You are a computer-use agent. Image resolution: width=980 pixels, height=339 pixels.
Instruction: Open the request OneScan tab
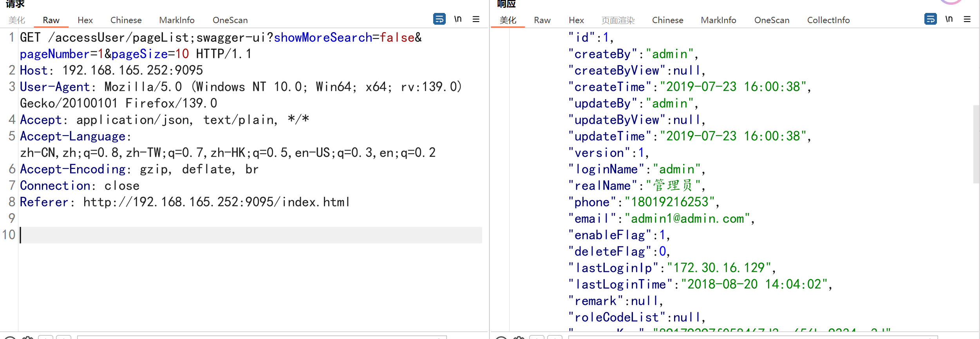coord(230,20)
